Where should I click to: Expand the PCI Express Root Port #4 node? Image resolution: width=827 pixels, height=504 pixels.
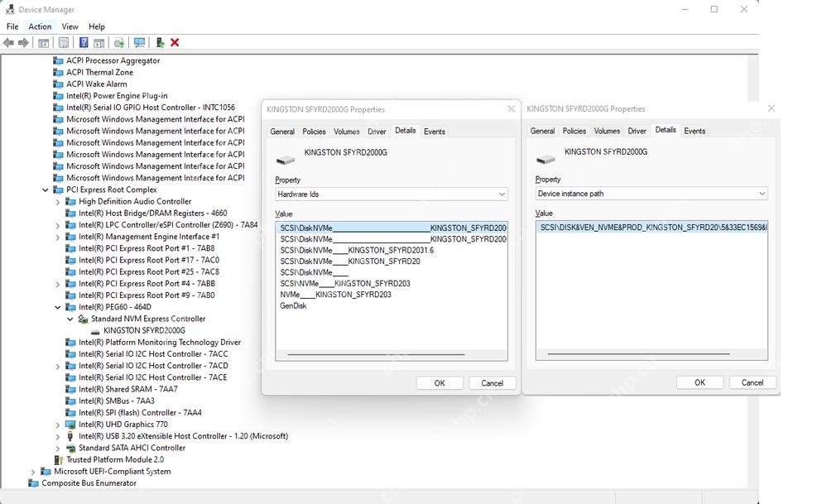[x=57, y=284]
